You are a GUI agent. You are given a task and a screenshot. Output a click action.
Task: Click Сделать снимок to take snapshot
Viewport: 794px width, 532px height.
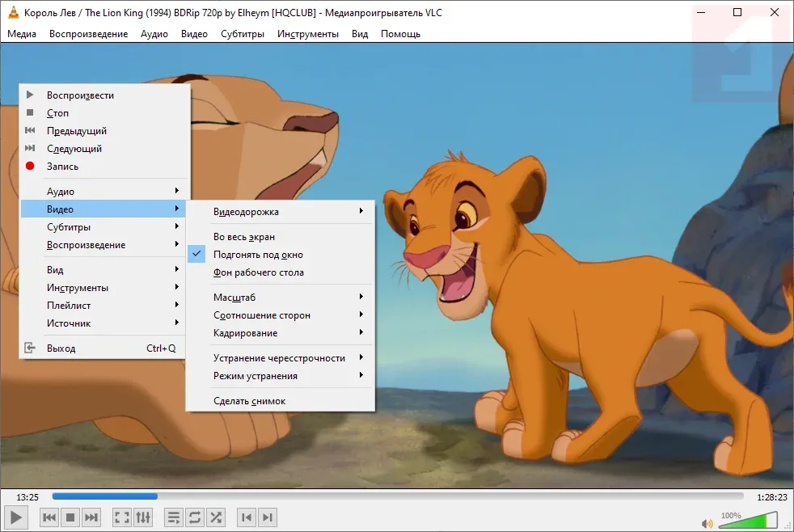(280, 401)
